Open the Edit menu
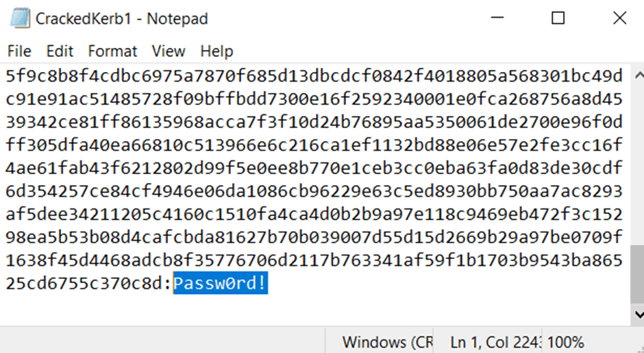The height and width of the screenshot is (353, 644). pyautogui.click(x=60, y=51)
